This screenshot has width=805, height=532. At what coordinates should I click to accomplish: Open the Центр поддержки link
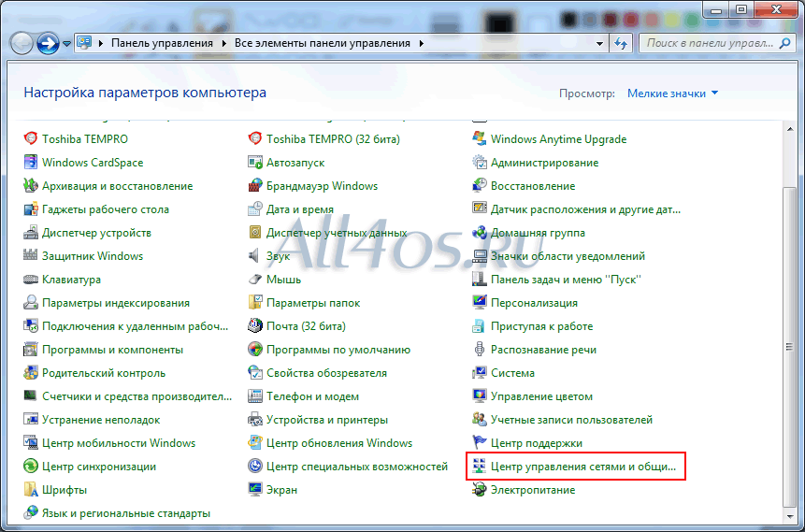[537, 442]
